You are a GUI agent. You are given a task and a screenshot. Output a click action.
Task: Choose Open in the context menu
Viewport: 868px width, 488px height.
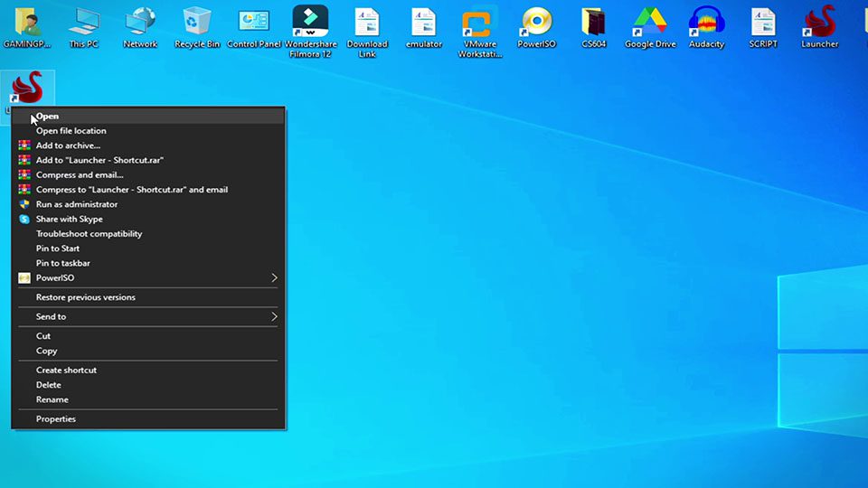coord(148,117)
